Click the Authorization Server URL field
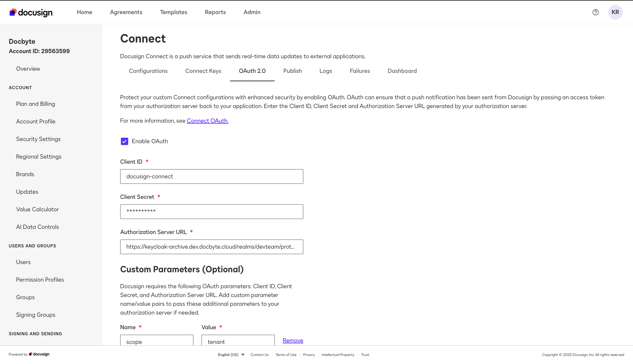This screenshot has height=364, width=633. click(212, 247)
